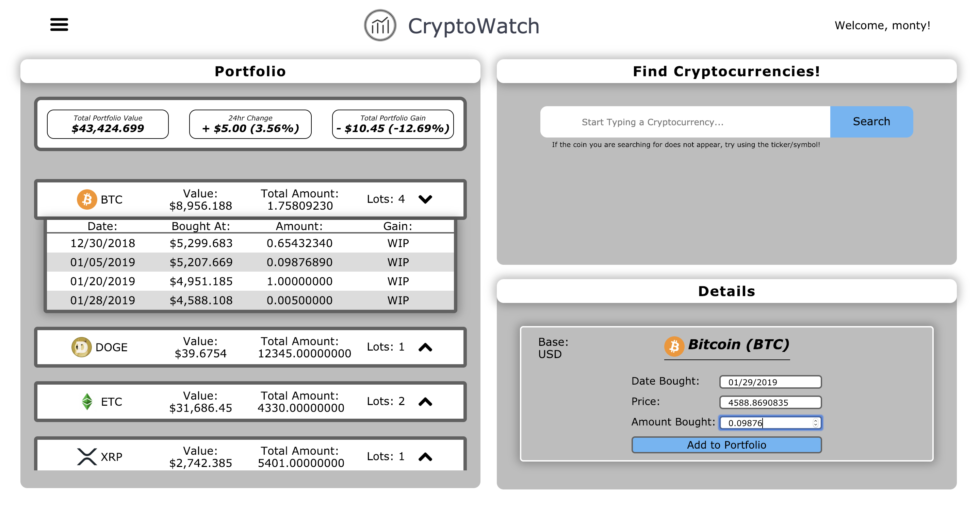Click the Bitcoin icon in Details panel
Viewport: 980px width, 516px height.
tap(674, 345)
